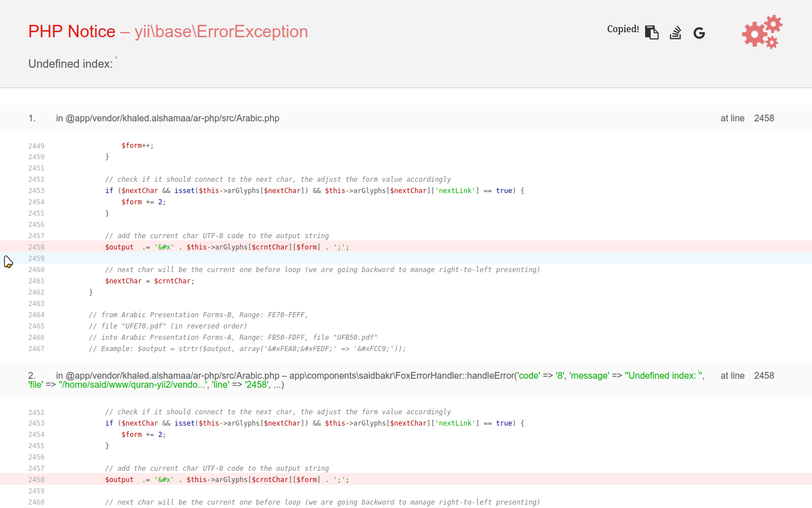Click the red gears icon in header
This screenshot has height=508, width=812.
click(x=762, y=32)
